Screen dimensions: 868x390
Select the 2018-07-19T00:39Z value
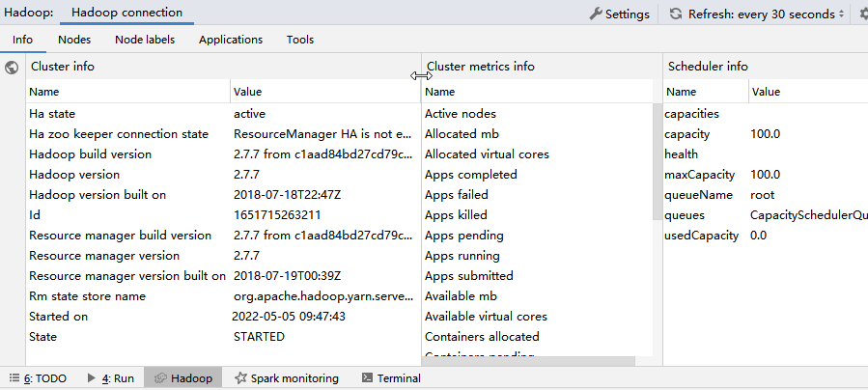click(x=288, y=276)
